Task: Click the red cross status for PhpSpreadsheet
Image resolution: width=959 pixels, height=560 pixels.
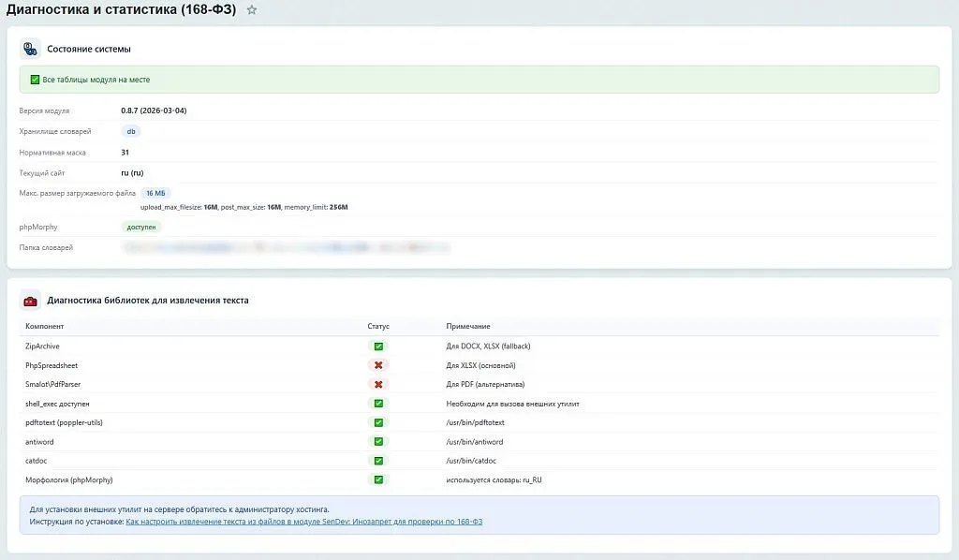Action: [377, 365]
